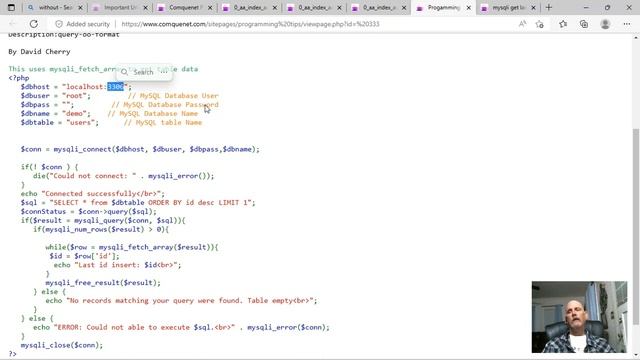Click the browser back arrow

tap(13, 24)
